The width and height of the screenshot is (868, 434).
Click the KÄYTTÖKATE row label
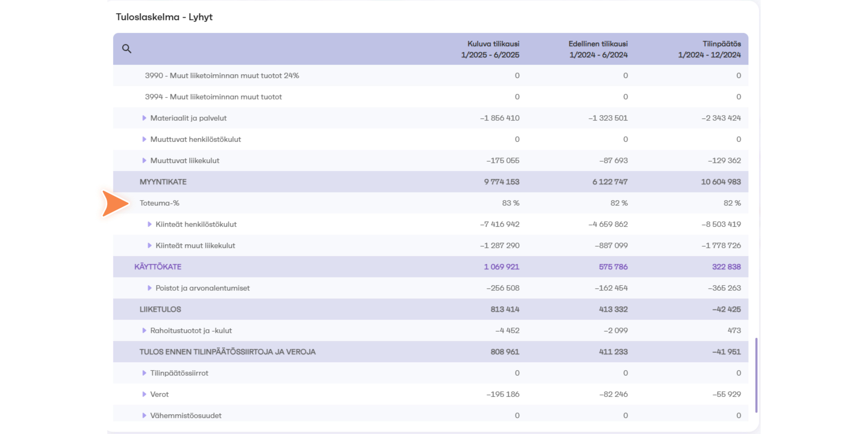click(158, 266)
